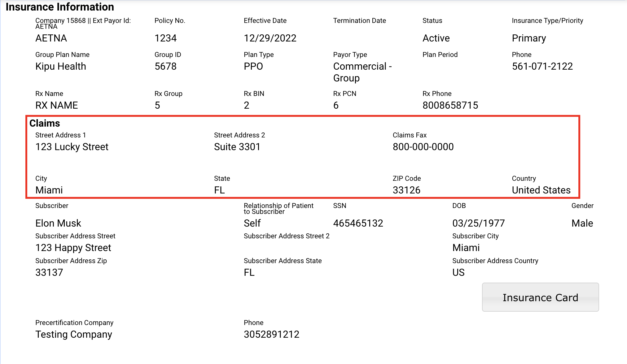Click the Commercial - Group payor type

coord(362,72)
